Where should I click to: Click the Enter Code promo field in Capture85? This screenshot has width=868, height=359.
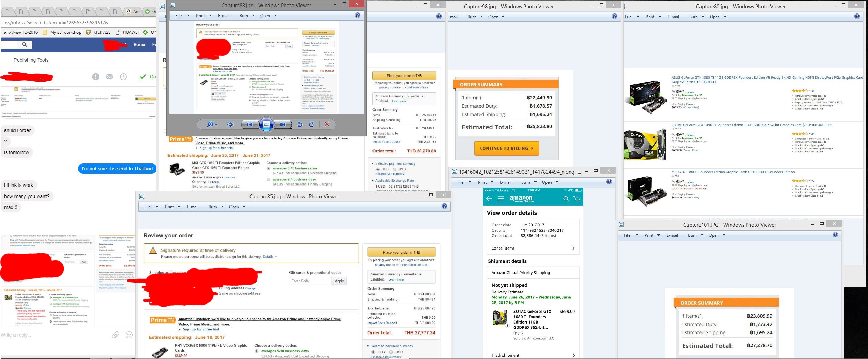click(x=310, y=281)
